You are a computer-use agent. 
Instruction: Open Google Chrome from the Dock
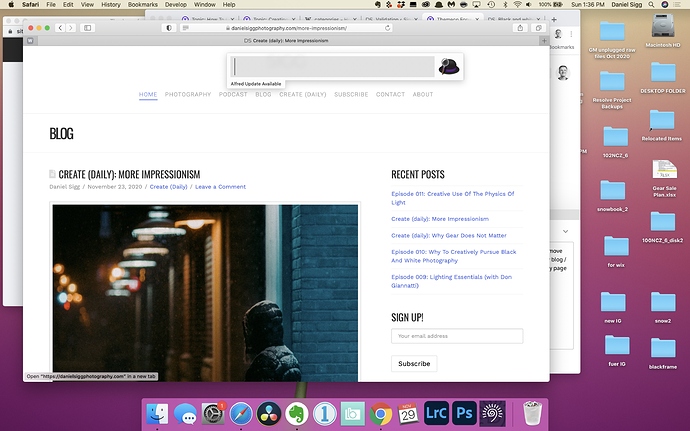[381, 414]
